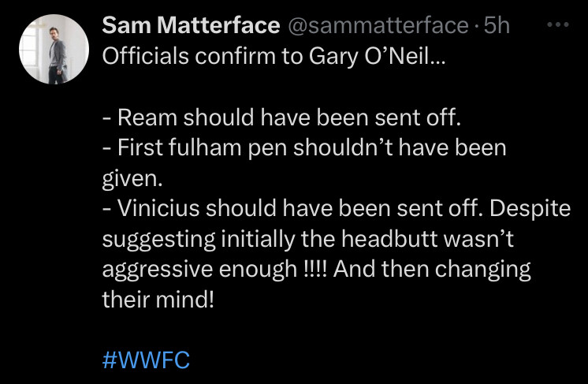
Task: Click the name "Gary O'Neil" in the tweet
Action: [x=378, y=57]
